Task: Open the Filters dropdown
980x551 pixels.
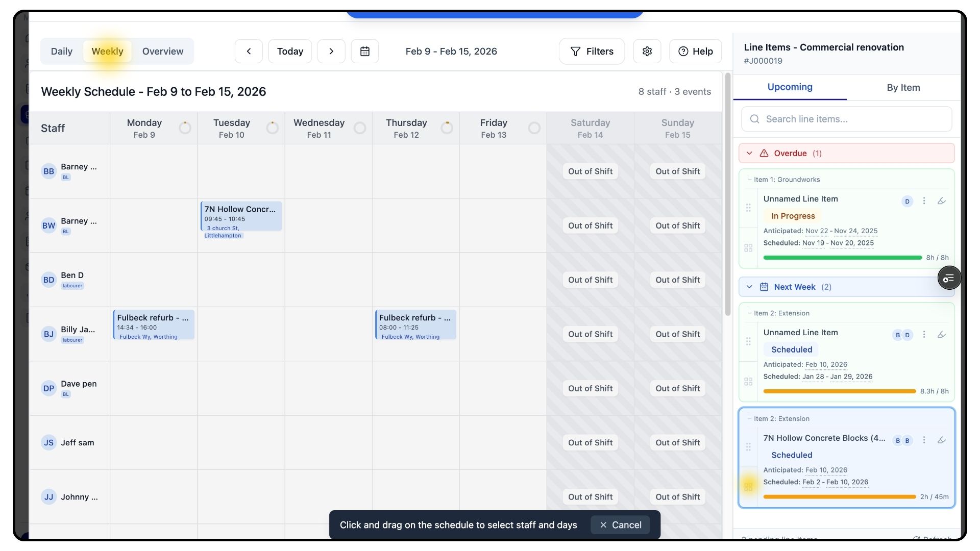Action: 592,52
